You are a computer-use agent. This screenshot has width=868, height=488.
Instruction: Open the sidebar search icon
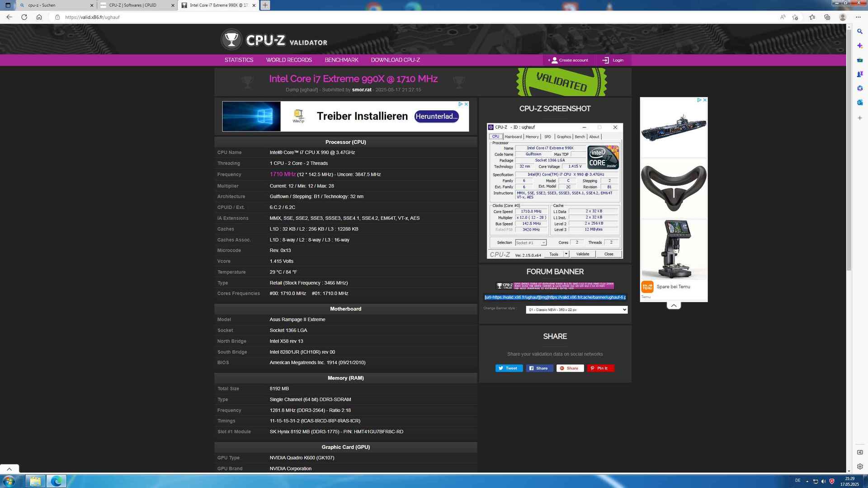click(860, 31)
